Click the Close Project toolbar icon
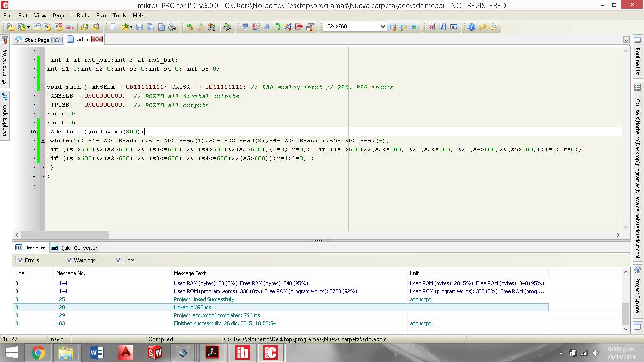 point(58,27)
